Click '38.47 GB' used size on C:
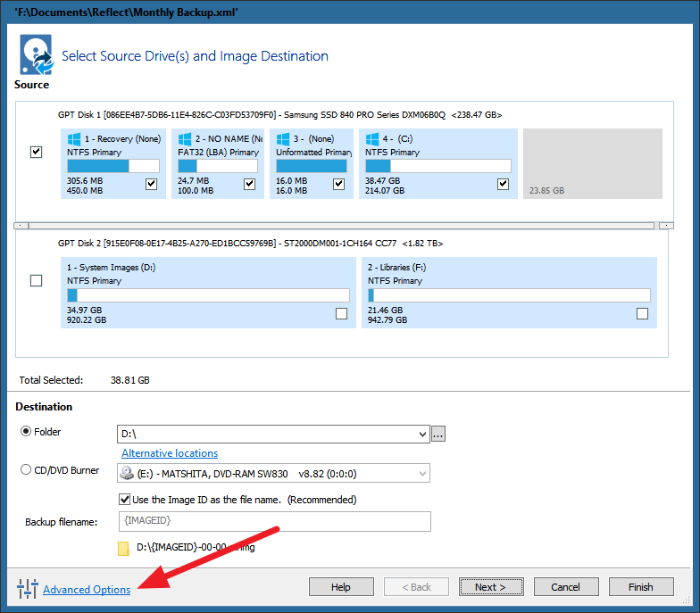The image size is (700, 613). 382,180
